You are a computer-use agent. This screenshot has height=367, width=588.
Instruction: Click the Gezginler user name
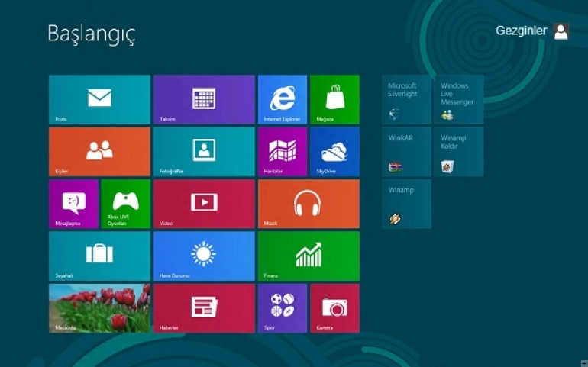click(x=522, y=31)
